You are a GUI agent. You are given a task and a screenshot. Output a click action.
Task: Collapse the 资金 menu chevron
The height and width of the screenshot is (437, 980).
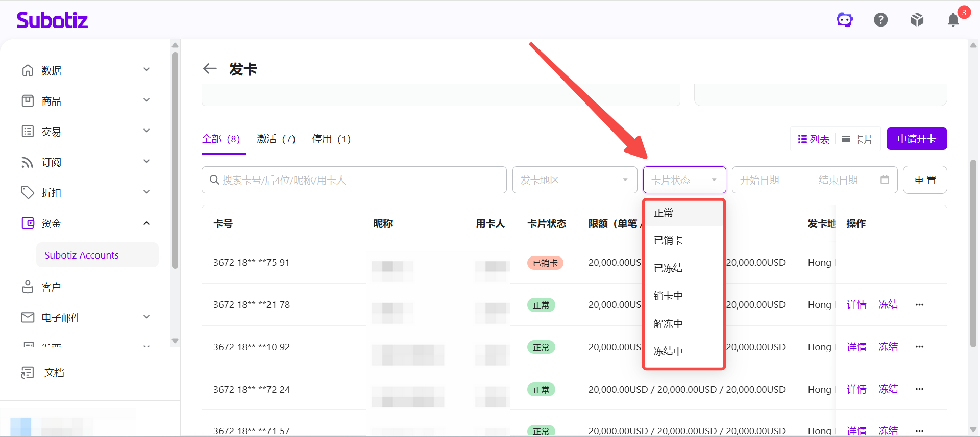[146, 223]
